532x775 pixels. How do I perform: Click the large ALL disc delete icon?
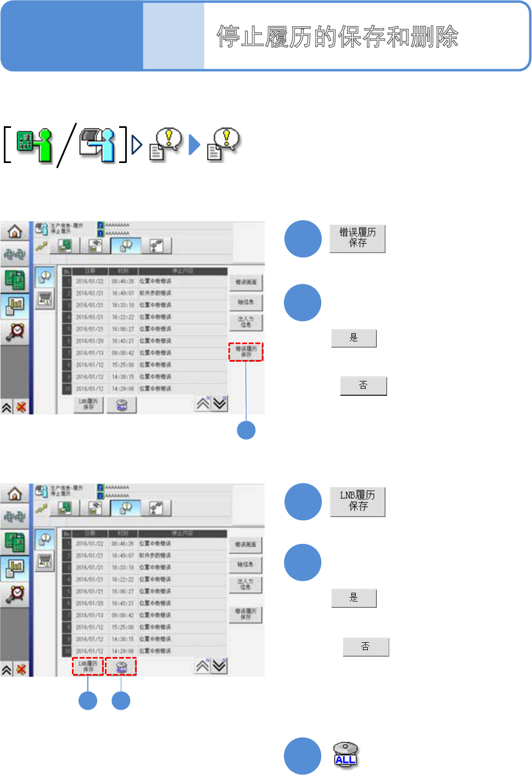coord(345,755)
